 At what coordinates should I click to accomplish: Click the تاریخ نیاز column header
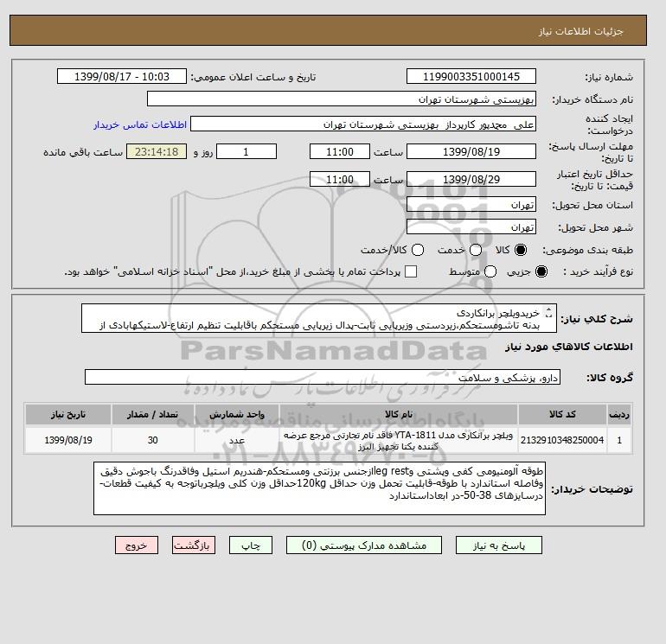[x=68, y=414]
